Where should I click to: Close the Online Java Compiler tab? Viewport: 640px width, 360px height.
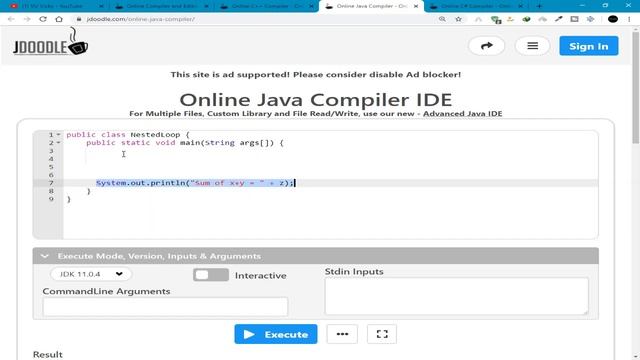[416, 6]
